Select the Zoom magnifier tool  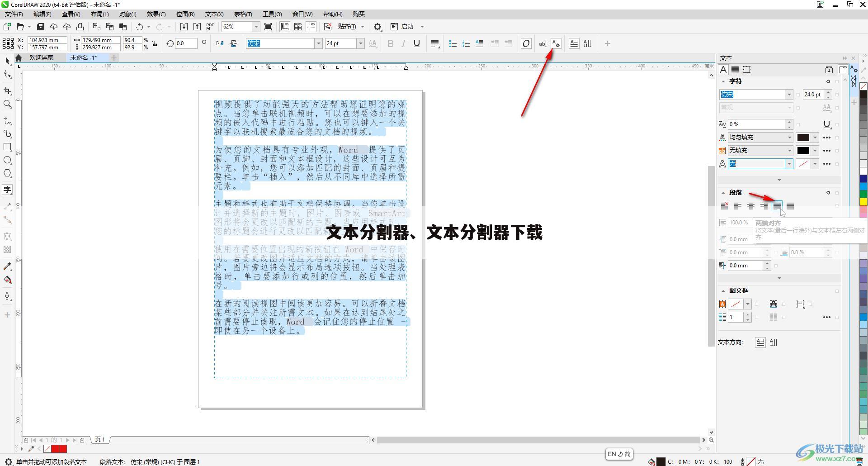[7, 104]
